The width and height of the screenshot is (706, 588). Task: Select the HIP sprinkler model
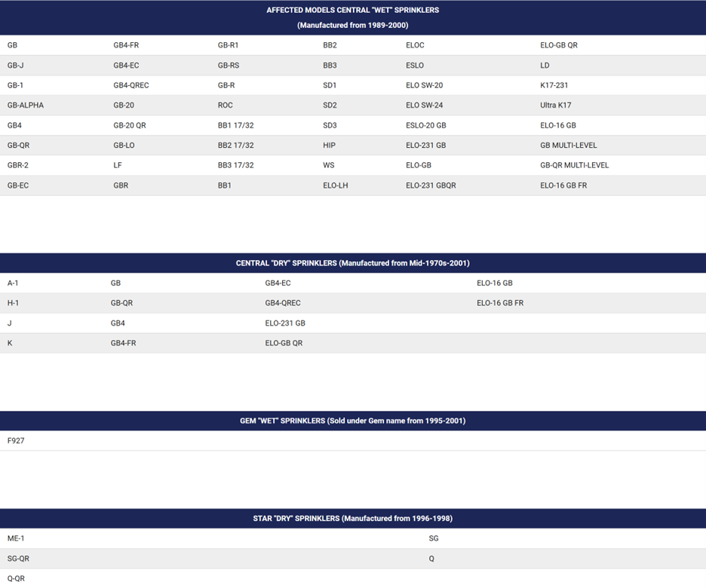329,145
